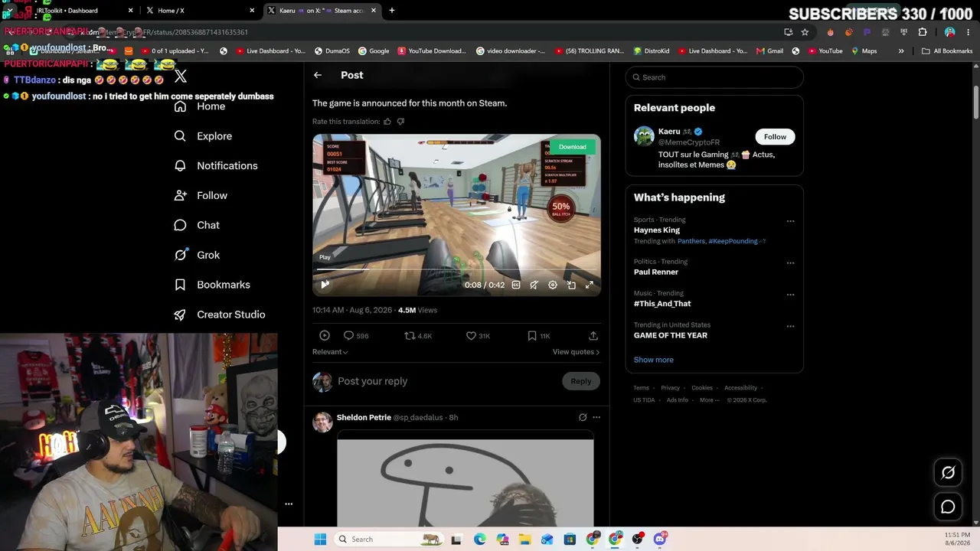This screenshot has width=980, height=551.
Task: Share the post via share icon
Action: click(593, 335)
